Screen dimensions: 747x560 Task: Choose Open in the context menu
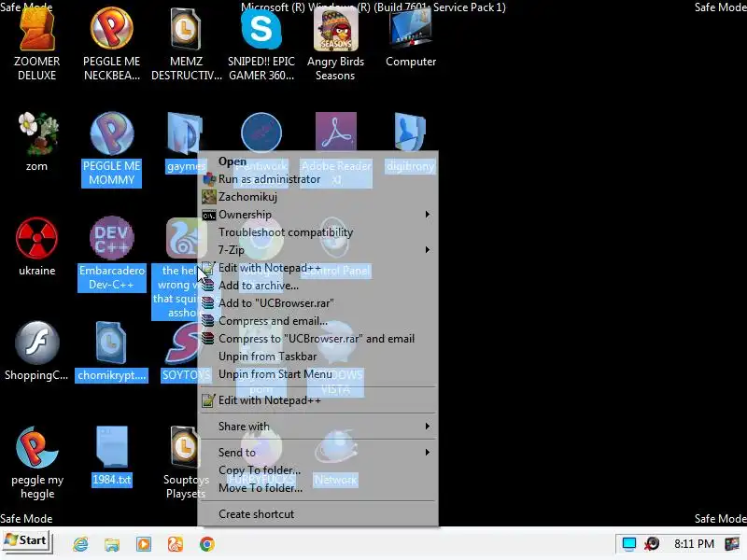[x=318, y=161]
